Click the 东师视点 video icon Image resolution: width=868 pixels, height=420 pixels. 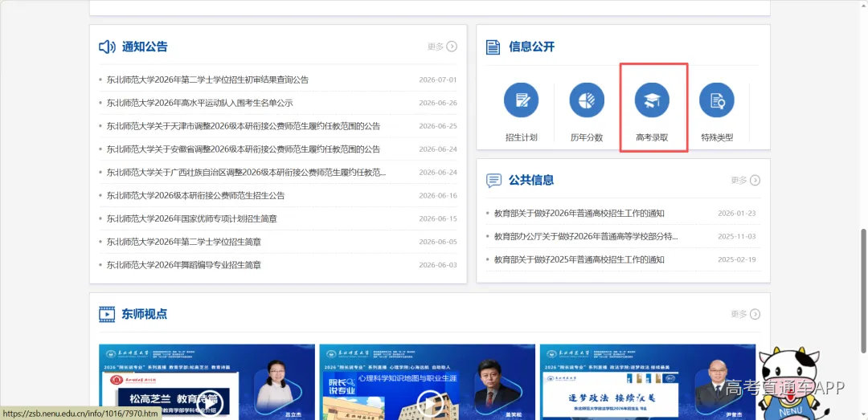click(107, 314)
